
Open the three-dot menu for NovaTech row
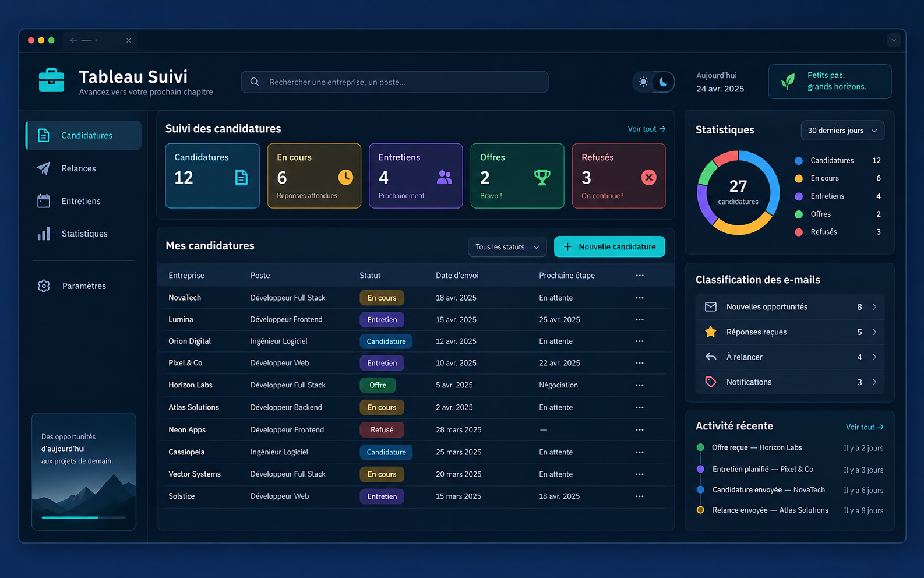640,298
